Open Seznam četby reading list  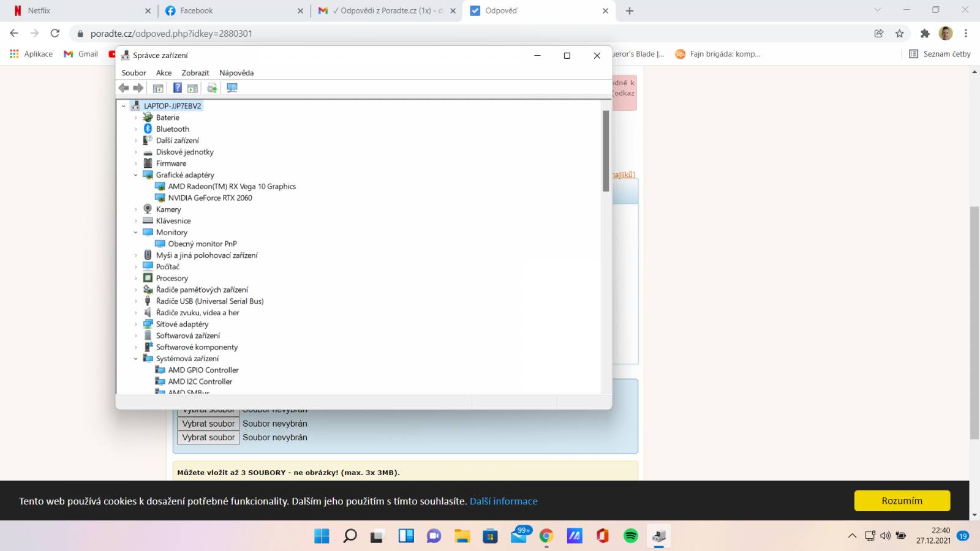tap(940, 54)
